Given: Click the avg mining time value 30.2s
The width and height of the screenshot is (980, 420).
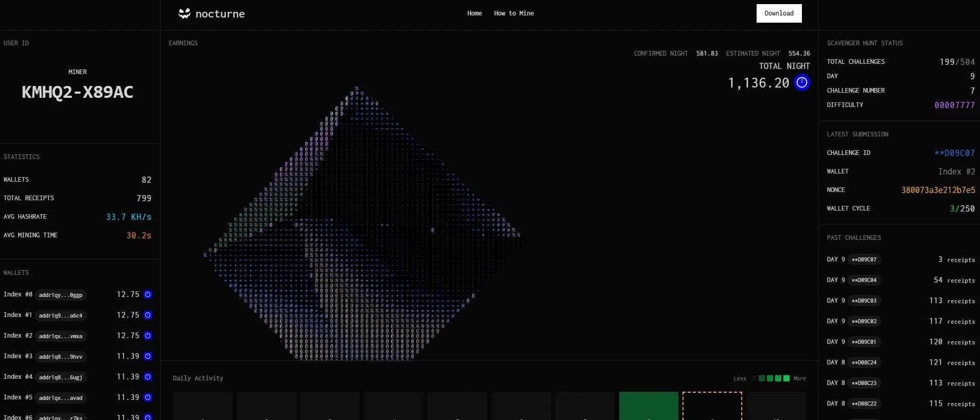Looking at the screenshot, I should tap(139, 235).
